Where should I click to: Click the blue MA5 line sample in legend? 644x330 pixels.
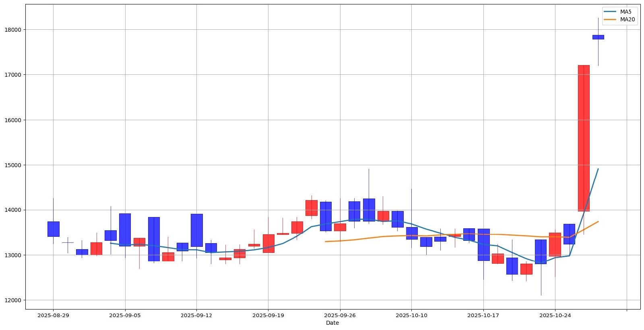click(610, 12)
